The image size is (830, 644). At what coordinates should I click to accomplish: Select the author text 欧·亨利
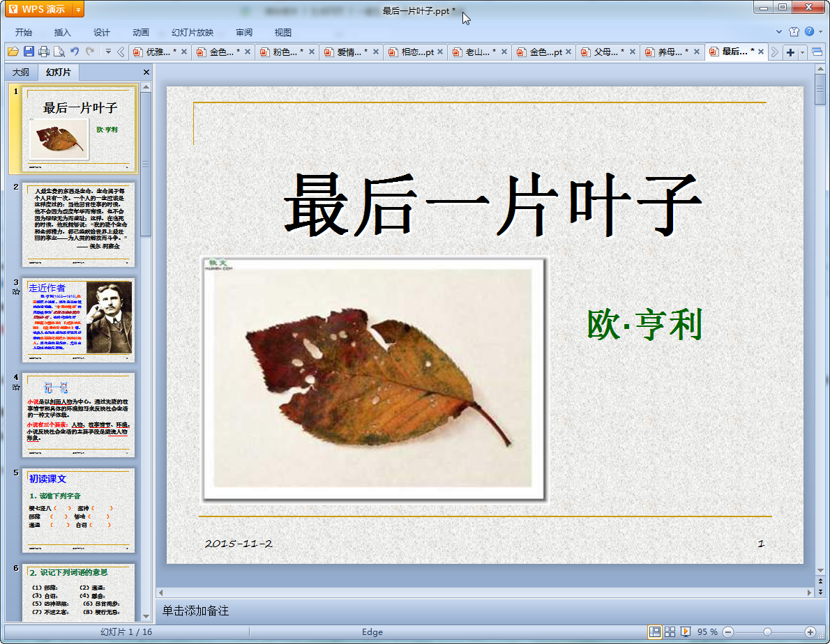[644, 324]
